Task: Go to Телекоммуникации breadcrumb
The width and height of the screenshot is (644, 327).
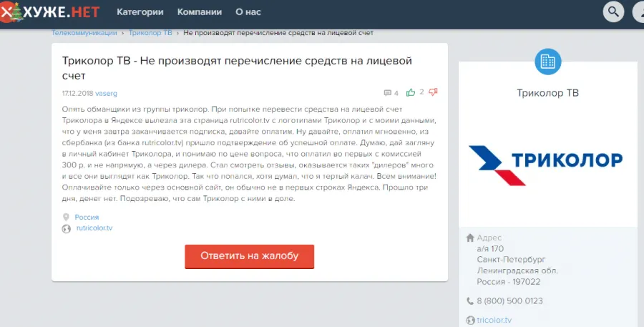Action: coord(84,33)
